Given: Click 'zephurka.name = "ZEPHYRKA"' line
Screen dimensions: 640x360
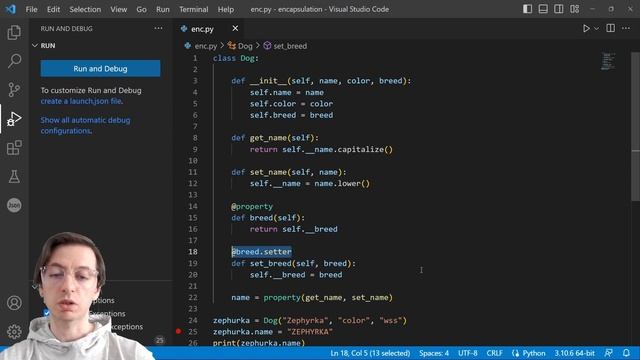Looking at the screenshot, I should pos(273,332).
